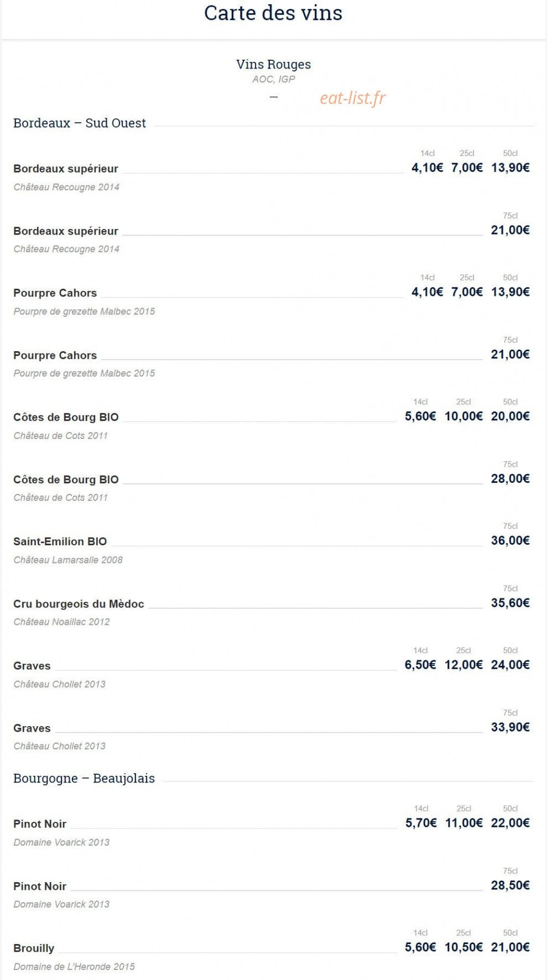
Task: Click the 5,70€ Pinot Noir glass price
Action: click(420, 823)
